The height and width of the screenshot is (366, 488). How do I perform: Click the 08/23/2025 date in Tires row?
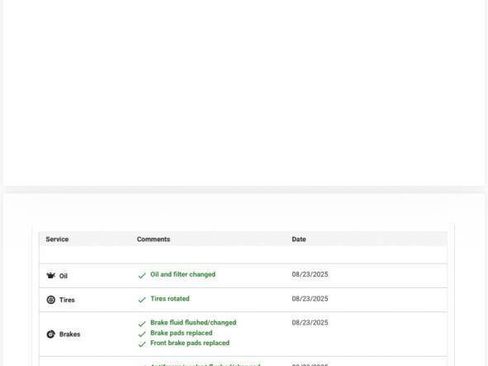tap(310, 299)
